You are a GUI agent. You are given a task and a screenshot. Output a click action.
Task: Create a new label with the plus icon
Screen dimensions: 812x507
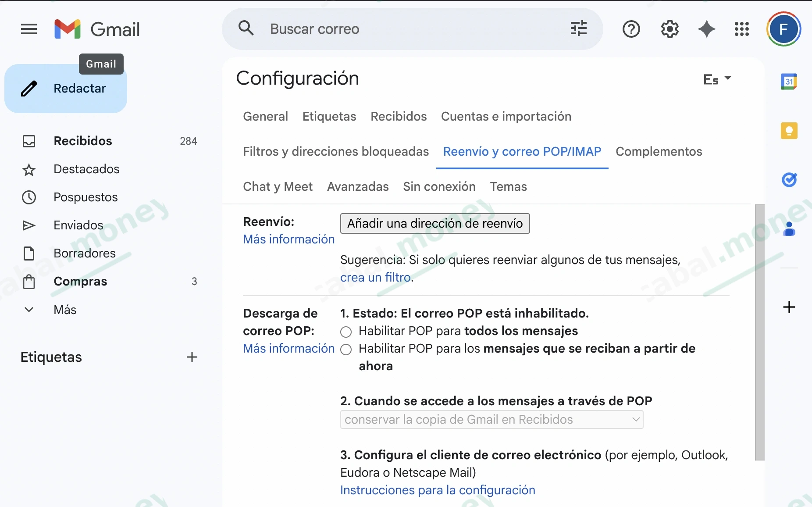tap(192, 357)
